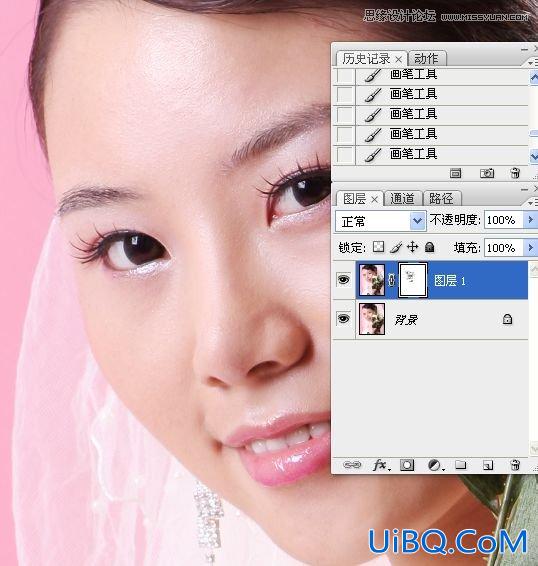Switch to the 动作 tab
The width and height of the screenshot is (538, 566).
click(426, 58)
